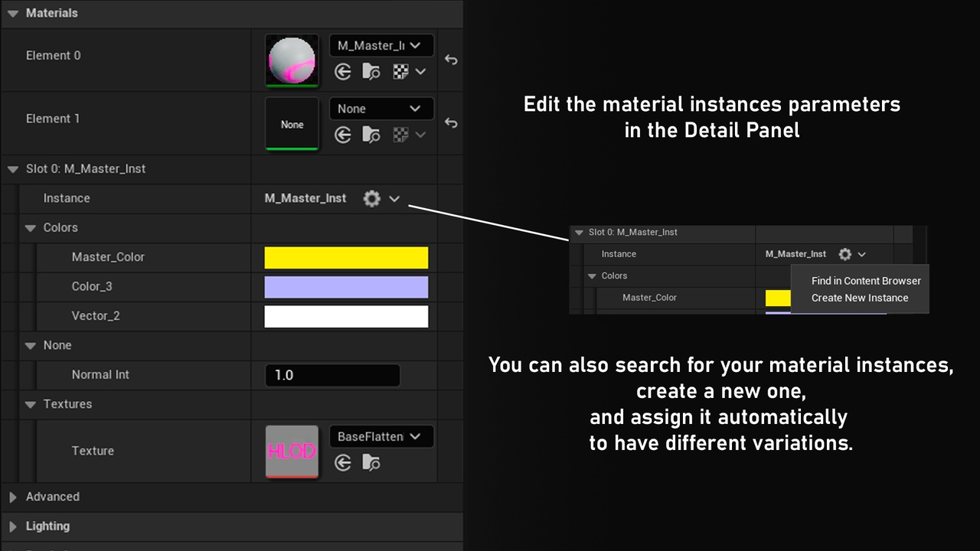Pick the lavender Color_3 swatch
980x551 pixels.
[x=346, y=287]
